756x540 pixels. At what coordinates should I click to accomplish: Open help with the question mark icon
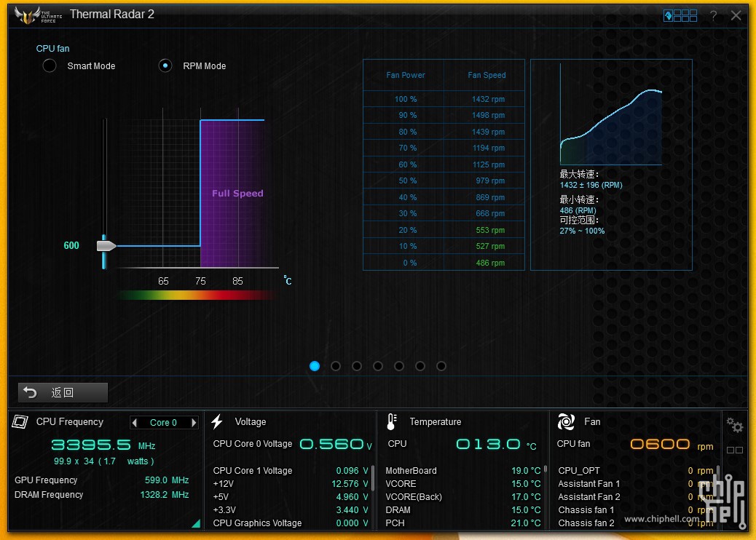(x=713, y=15)
